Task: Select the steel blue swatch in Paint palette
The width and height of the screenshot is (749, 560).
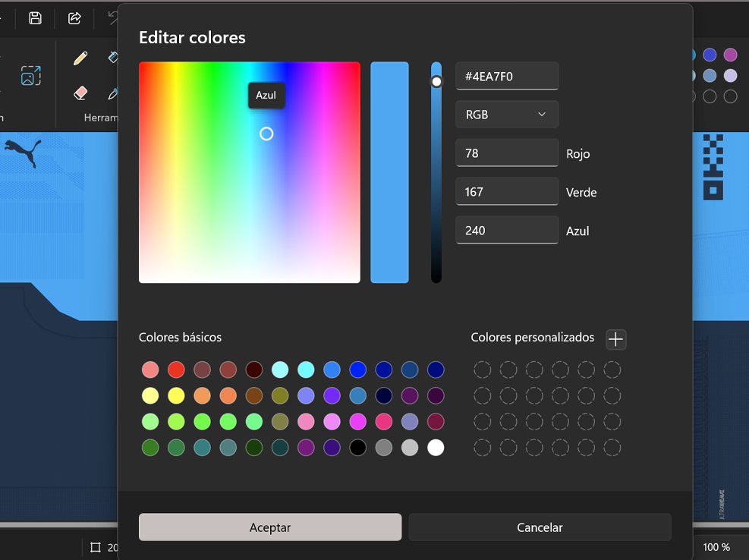Action: pos(710,75)
